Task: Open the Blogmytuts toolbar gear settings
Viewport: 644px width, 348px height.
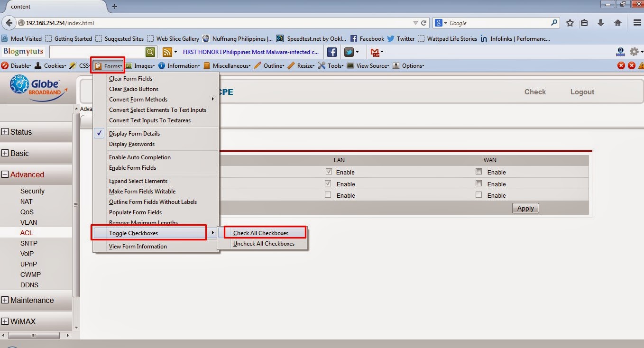Action: [x=634, y=52]
